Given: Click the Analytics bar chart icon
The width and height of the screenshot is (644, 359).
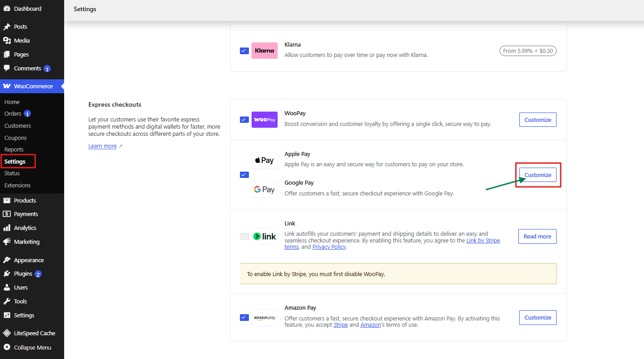Looking at the screenshot, I should coord(7,228).
